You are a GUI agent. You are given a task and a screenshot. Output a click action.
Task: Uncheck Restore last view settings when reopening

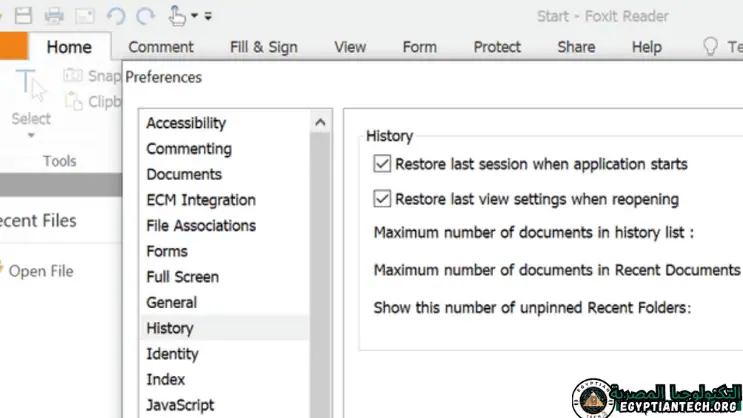pyautogui.click(x=381, y=198)
